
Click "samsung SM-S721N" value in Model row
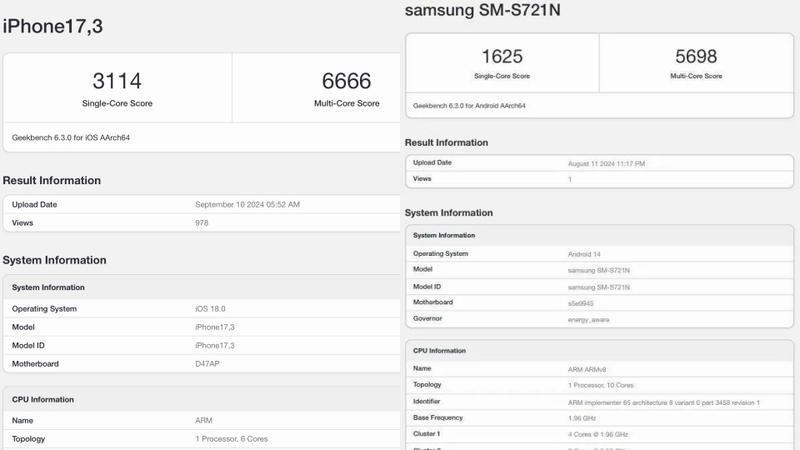click(x=598, y=270)
